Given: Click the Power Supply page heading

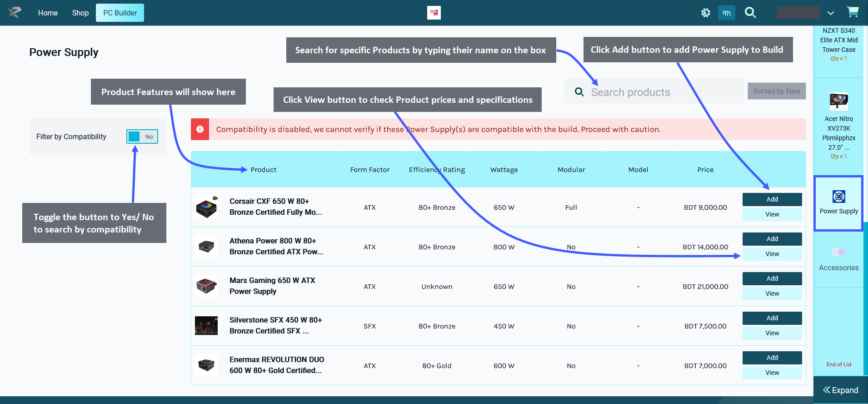Looking at the screenshot, I should point(64,52).
